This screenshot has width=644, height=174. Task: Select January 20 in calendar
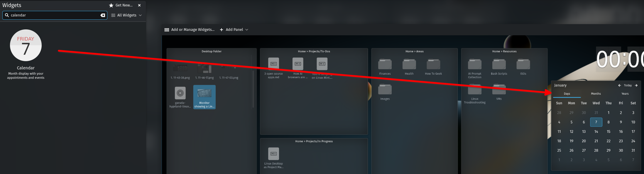584,141
